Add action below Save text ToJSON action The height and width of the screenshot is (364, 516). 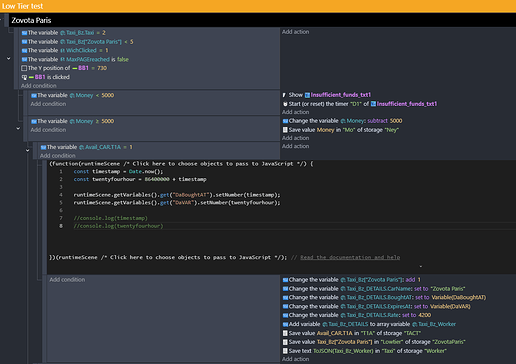[x=295, y=359]
